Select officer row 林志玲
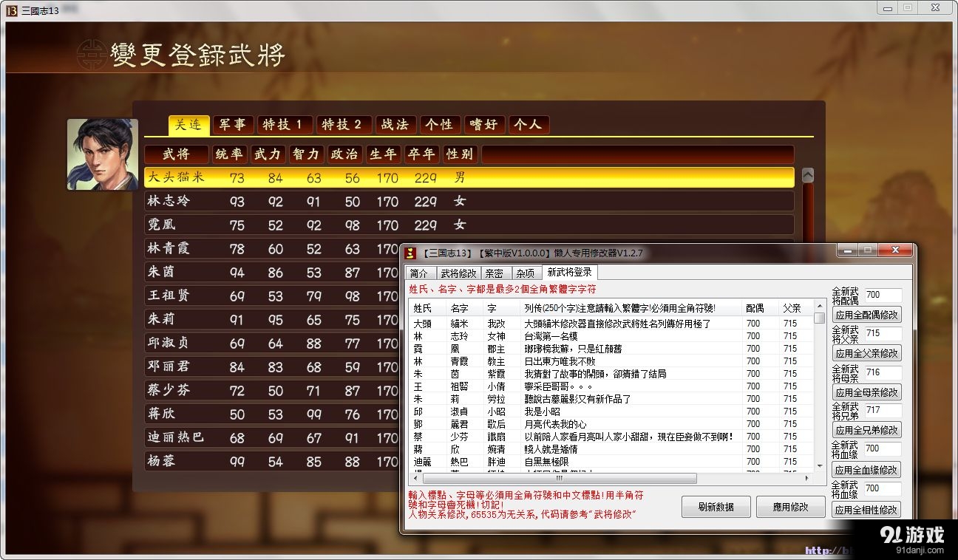The width and height of the screenshot is (958, 560). (x=469, y=201)
